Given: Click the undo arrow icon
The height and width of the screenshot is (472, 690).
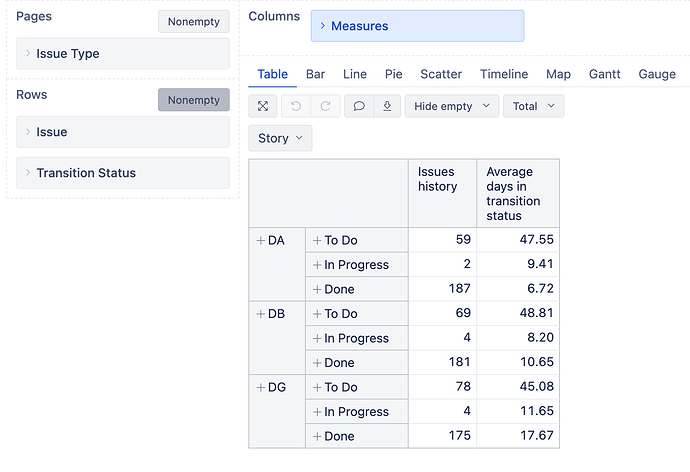Looking at the screenshot, I should (x=296, y=106).
